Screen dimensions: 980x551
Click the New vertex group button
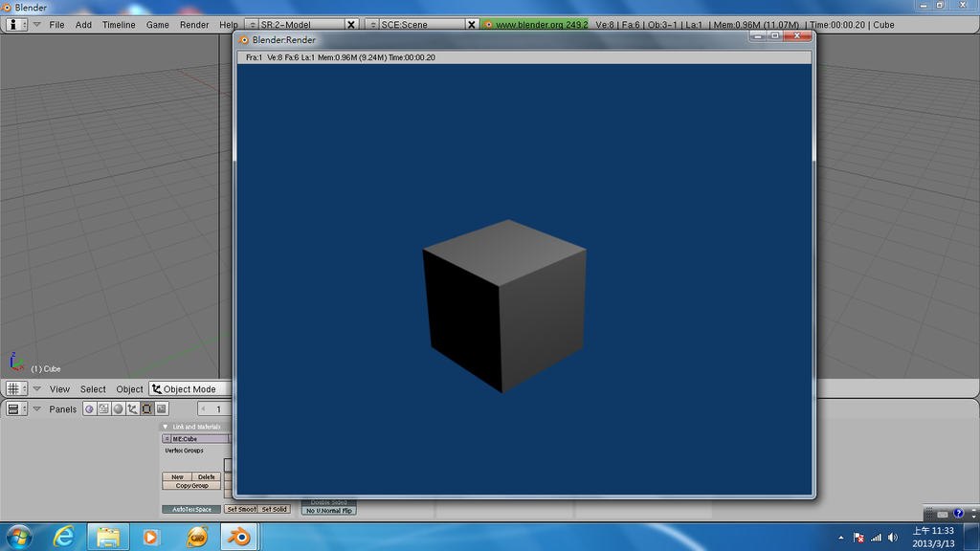(177, 476)
